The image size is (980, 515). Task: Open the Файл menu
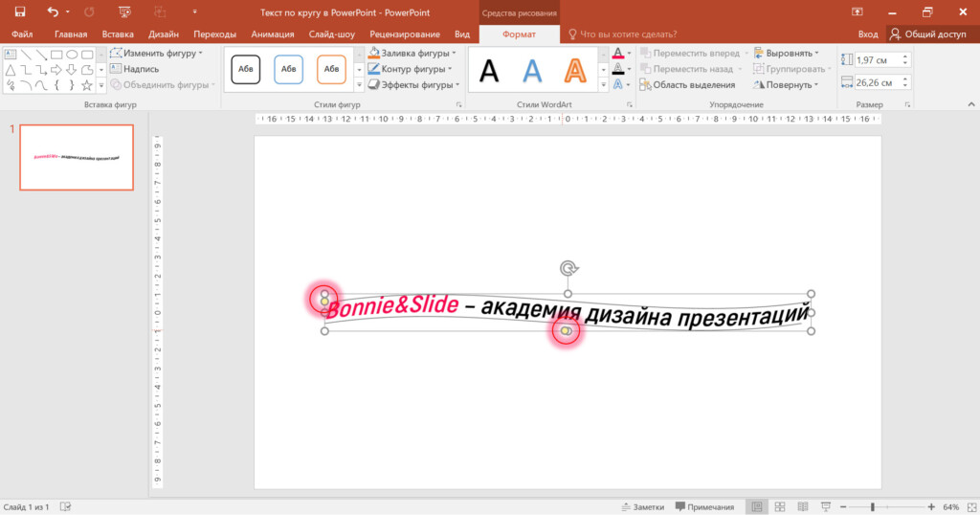tap(22, 34)
